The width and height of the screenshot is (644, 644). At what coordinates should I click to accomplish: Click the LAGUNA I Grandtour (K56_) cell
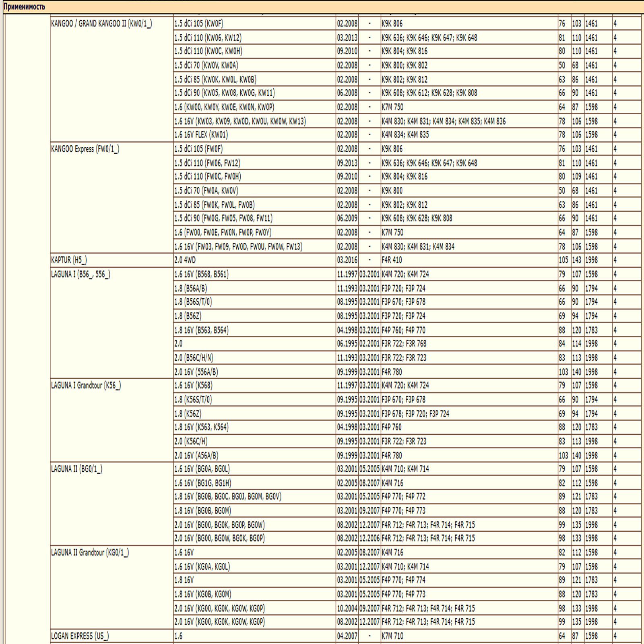coord(86,386)
